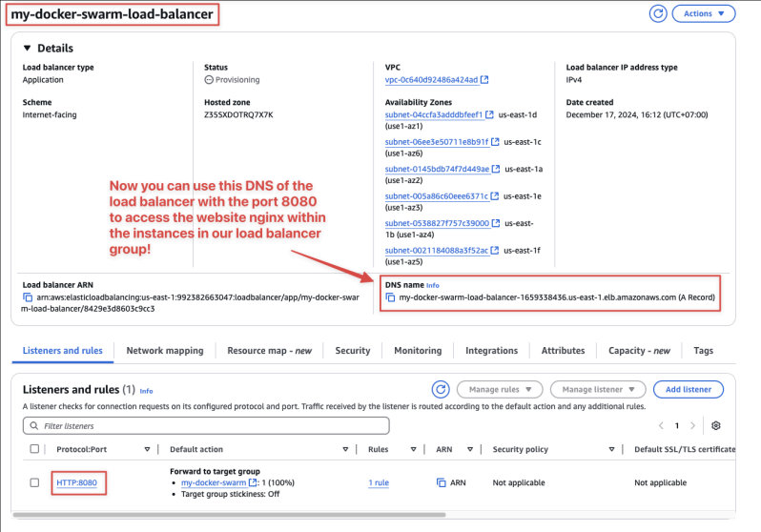Open the Actions dropdown menu
The image size is (761, 532).
click(704, 13)
